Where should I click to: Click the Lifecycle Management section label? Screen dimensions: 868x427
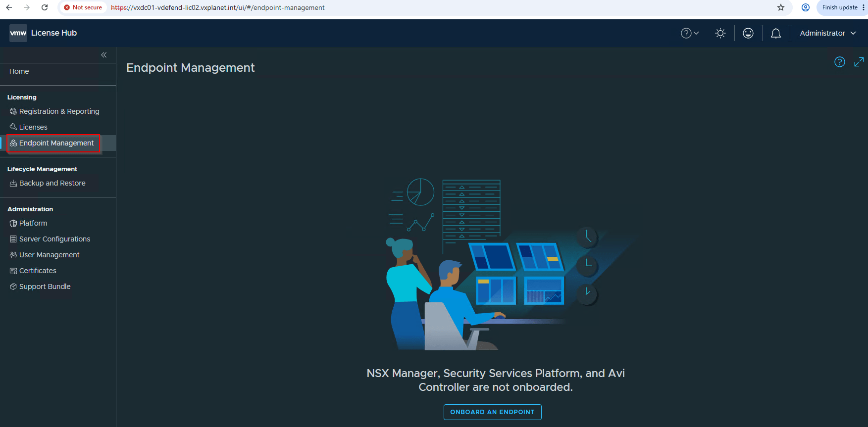point(43,169)
